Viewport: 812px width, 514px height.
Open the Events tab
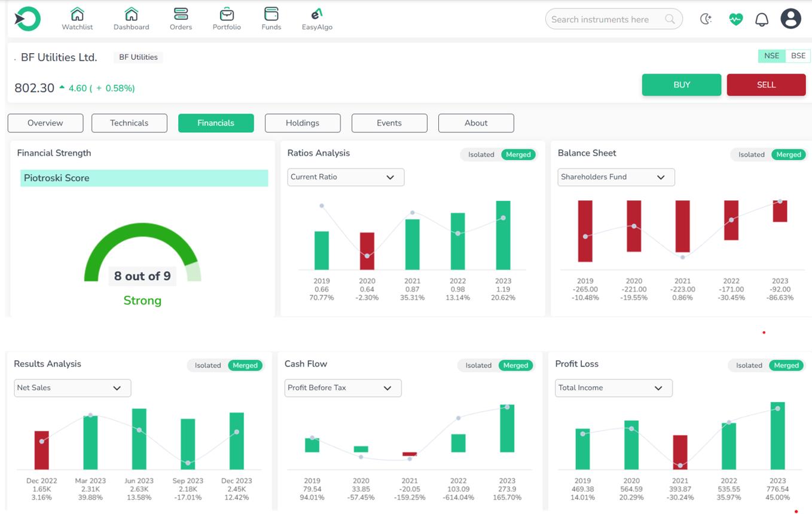pos(389,123)
